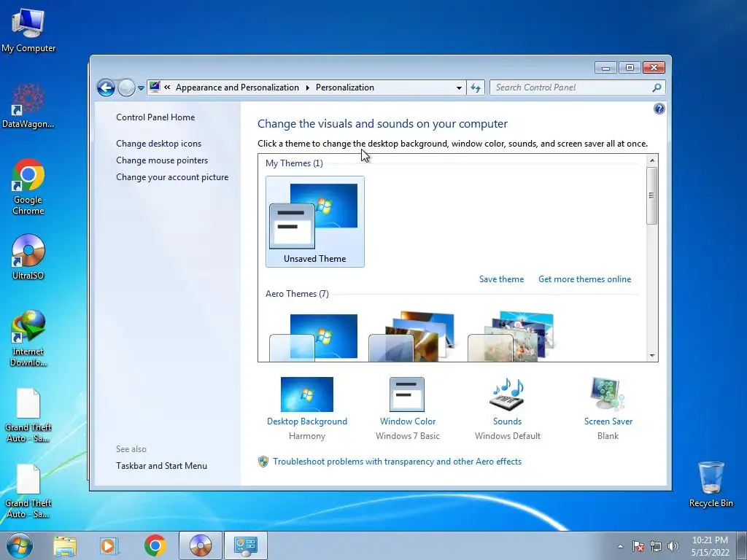Image resolution: width=747 pixels, height=560 pixels.
Task: Click Appearance and Personalization breadcrumb
Action: pos(237,87)
